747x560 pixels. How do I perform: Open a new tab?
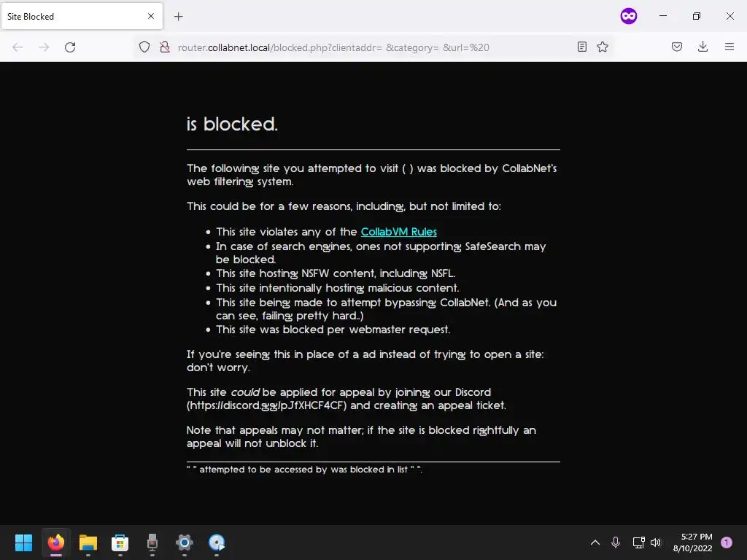(178, 17)
